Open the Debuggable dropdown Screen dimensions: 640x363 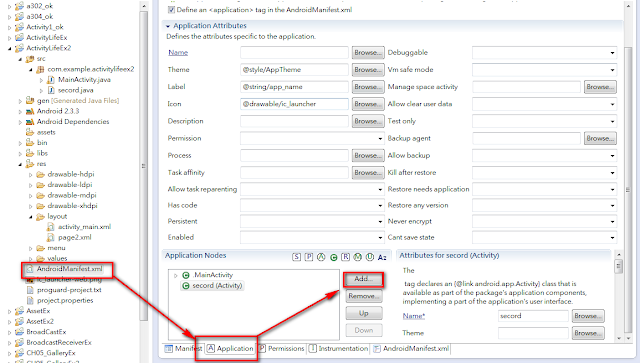pyautogui.click(x=612, y=53)
